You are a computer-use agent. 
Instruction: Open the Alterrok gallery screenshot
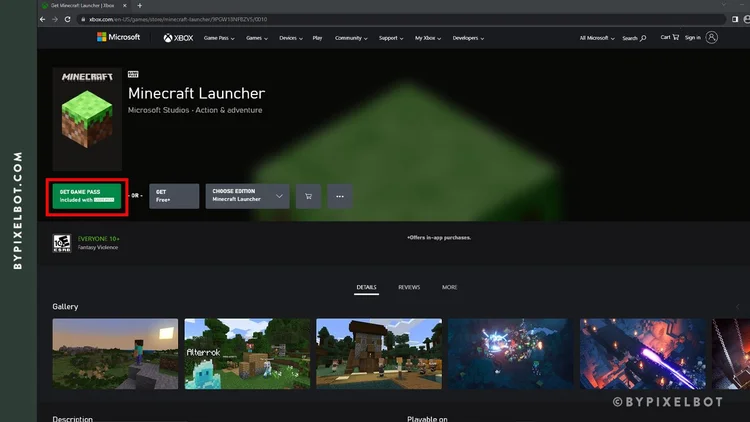point(247,354)
